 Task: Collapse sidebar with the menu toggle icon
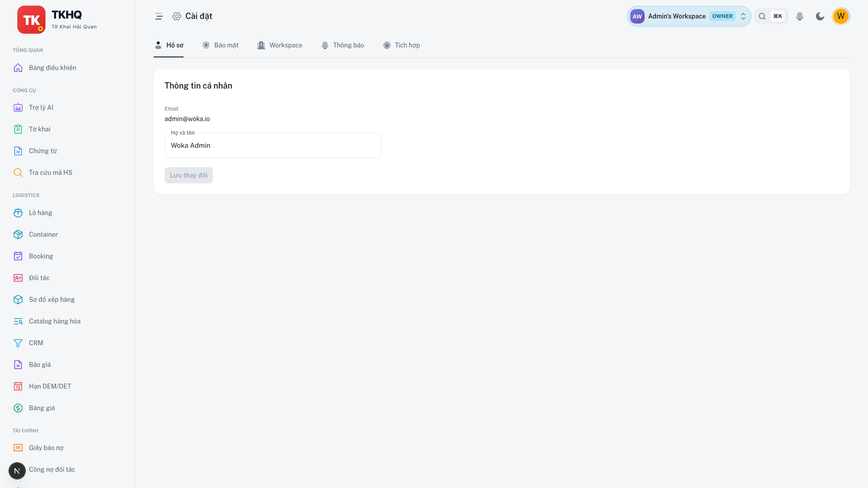159,16
